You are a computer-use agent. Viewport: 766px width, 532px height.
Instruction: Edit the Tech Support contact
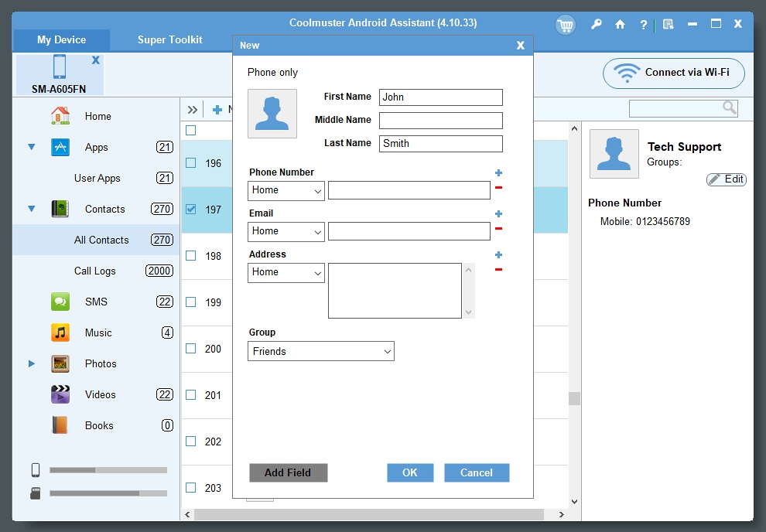[x=727, y=179]
